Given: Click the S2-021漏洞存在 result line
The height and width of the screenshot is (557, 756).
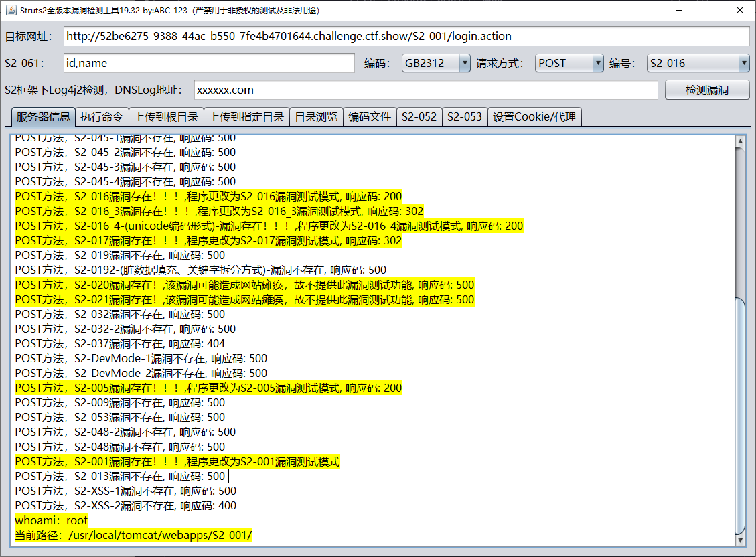Looking at the screenshot, I should point(244,300).
